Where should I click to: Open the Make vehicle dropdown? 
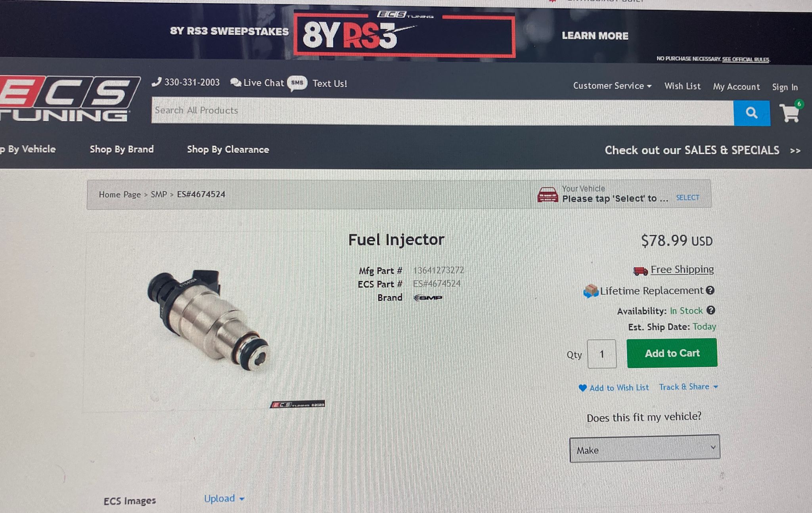click(645, 448)
